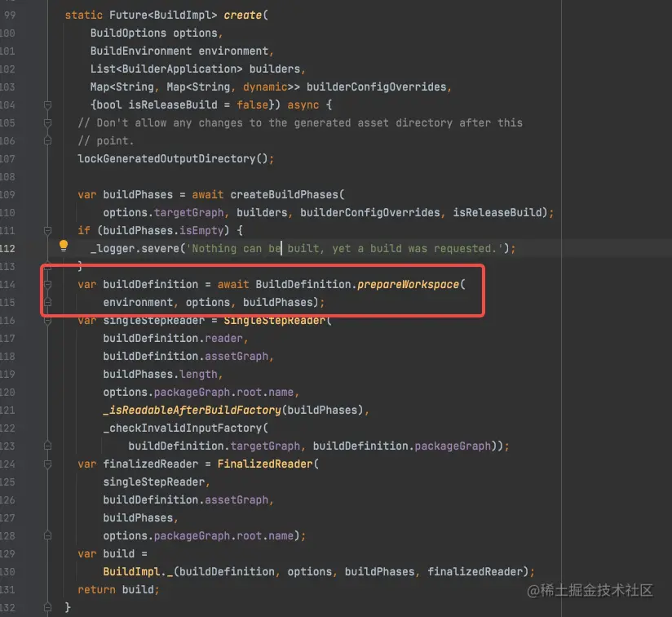The image size is (672, 617).
Task: Collapse the comment fold on line 105
Action: (47, 122)
